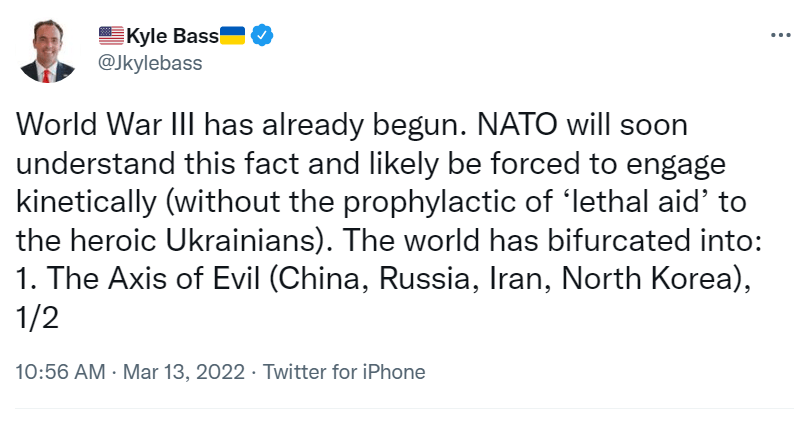
Task: Click the Ukraine flag emoji after the name
Action: [x=233, y=37]
